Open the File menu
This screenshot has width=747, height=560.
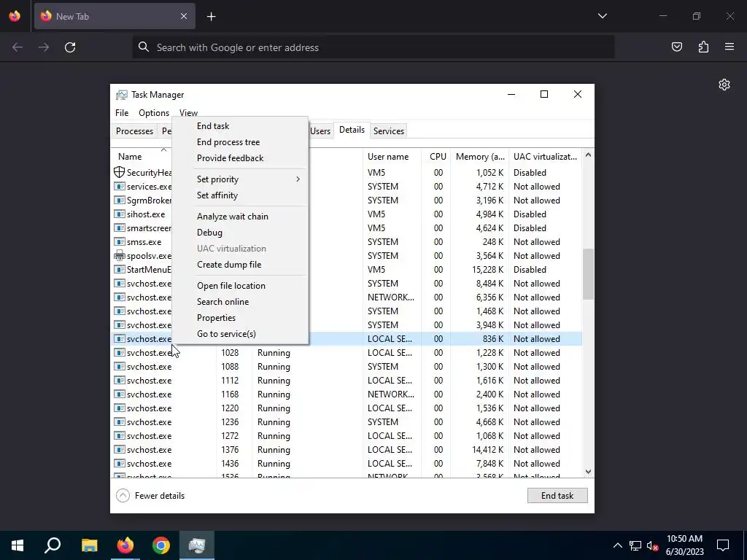[122, 113]
